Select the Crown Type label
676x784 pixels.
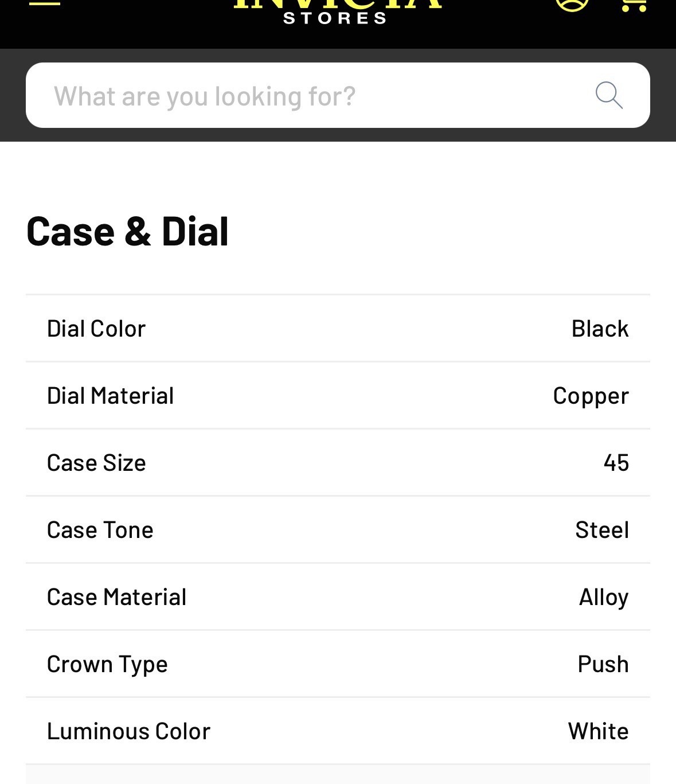click(107, 664)
